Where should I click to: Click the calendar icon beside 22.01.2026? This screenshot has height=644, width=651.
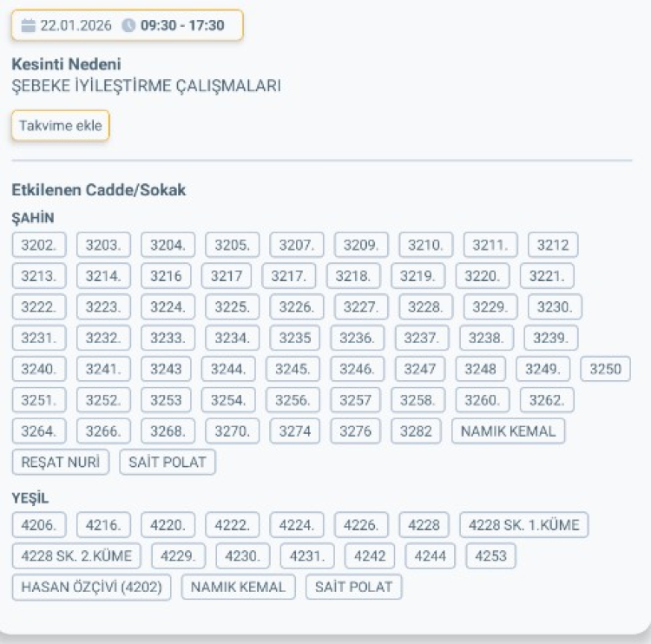[29, 25]
